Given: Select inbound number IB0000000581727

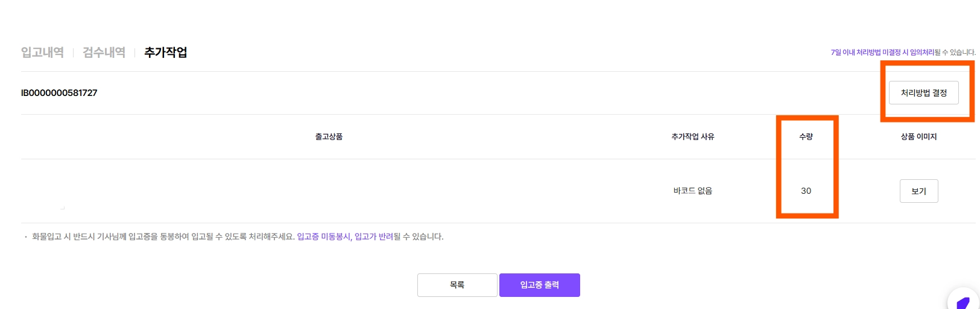Looking at the screenshot, I should pyautogui.click(x=59, y=93).
